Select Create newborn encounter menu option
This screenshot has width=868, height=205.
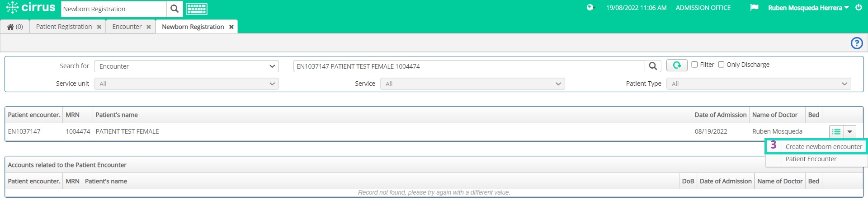coord(823,147)
